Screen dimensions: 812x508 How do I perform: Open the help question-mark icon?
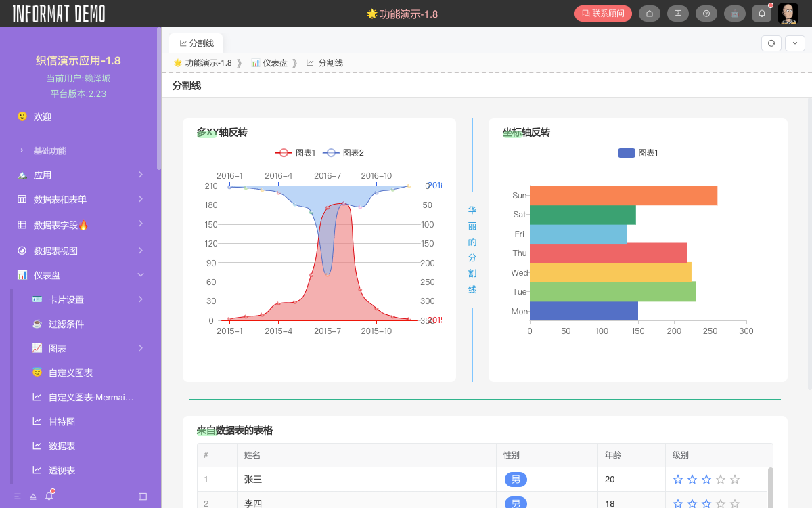click(x=706, y=14)
